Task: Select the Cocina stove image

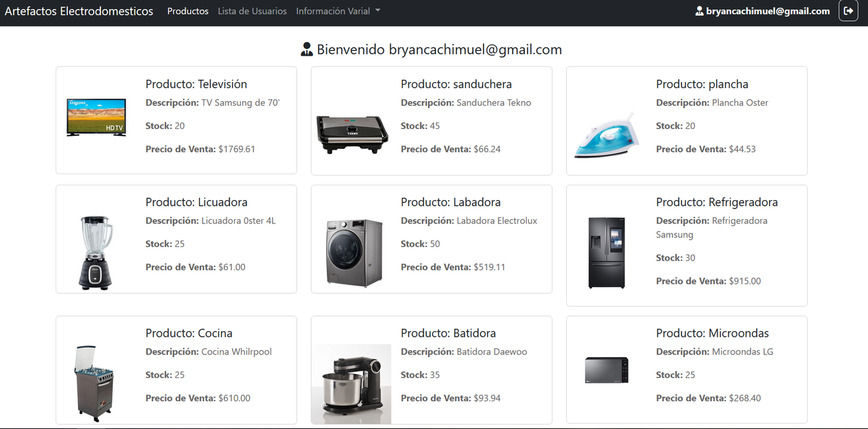Action: tap(94, 384)
